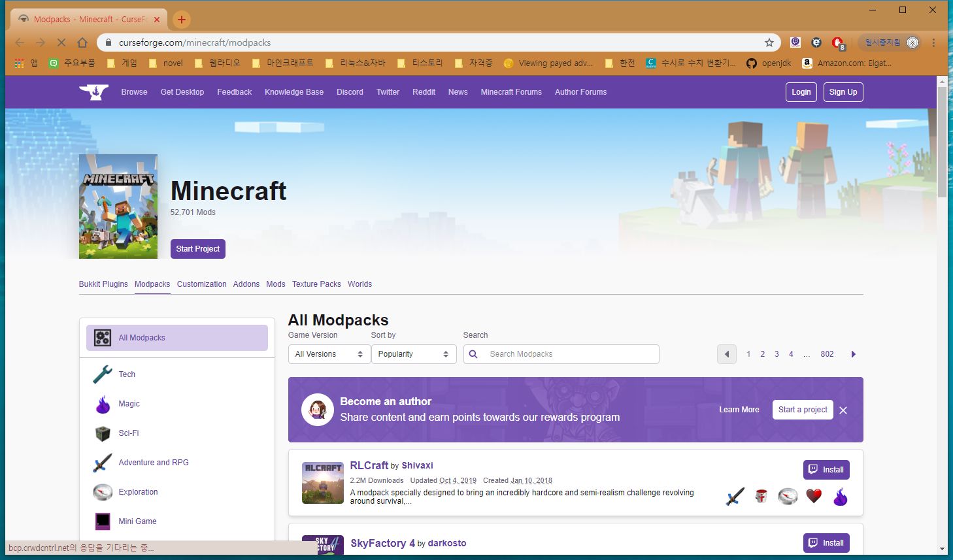Click the Start a project banner button
Viewport: 953px width, 560px height.
803,410
